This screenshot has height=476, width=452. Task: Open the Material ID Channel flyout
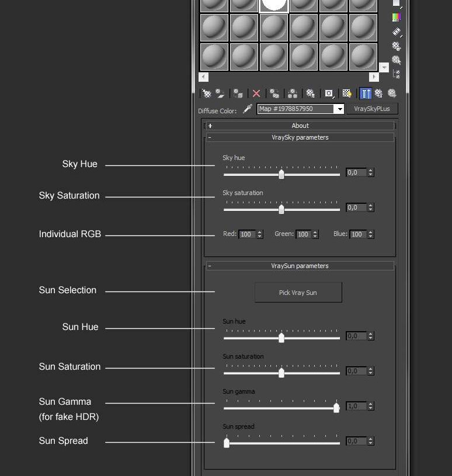[329, 93]
